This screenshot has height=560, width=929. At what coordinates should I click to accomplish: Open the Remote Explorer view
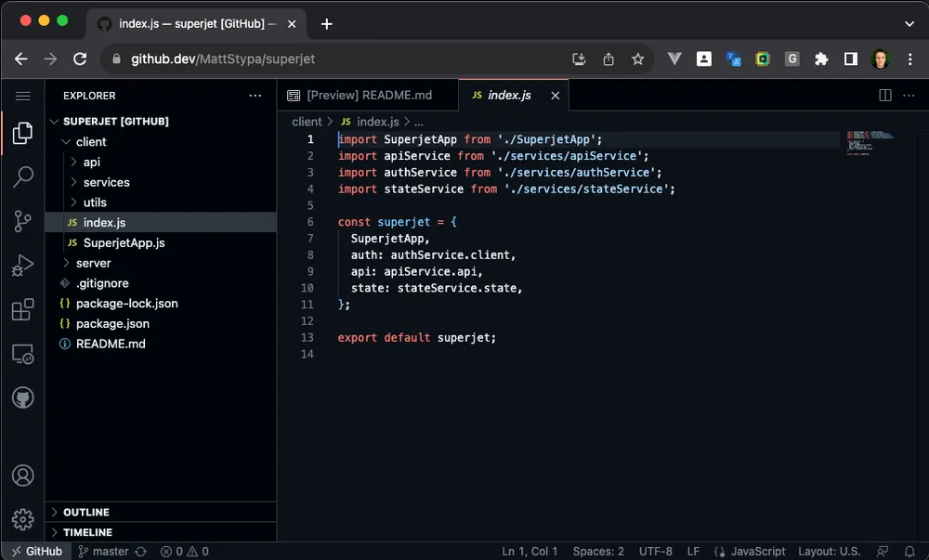(x=22, y=354)
